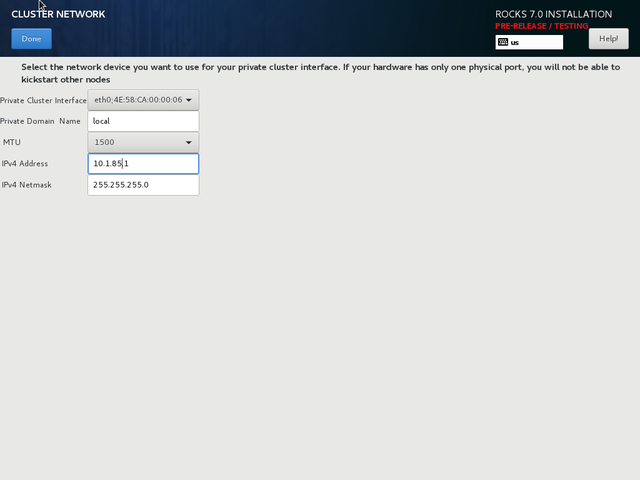Click the MTU dropdown arrow
Image resolution: width=640 pixels, height=480 pixels.
click(x=188, y=142)
